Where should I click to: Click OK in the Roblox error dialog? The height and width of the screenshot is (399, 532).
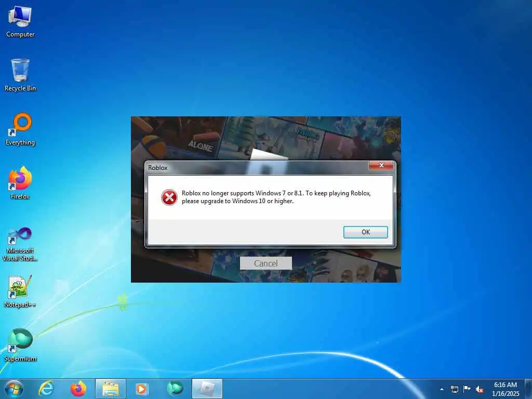click(x=365, y=232)
